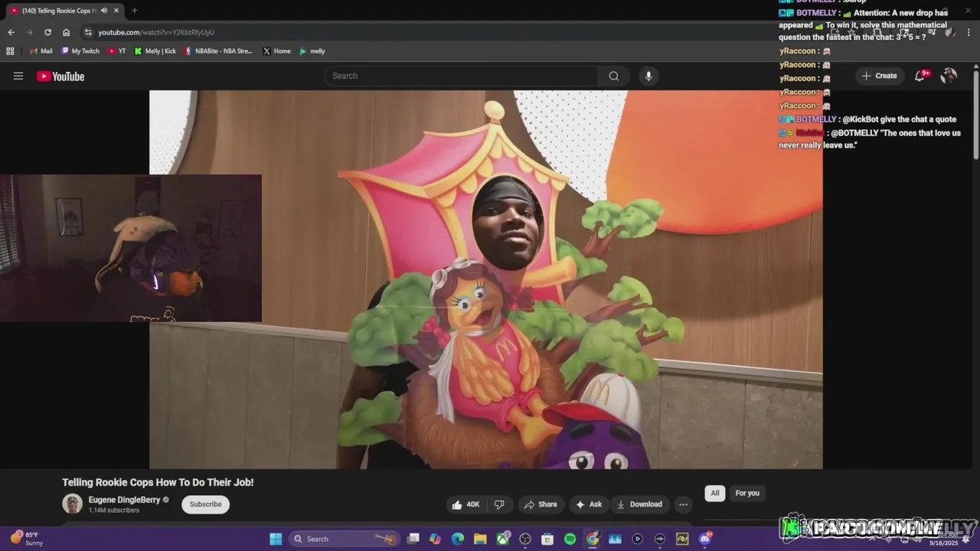Open the YouTube hamburger guide menu

(18, 76)
